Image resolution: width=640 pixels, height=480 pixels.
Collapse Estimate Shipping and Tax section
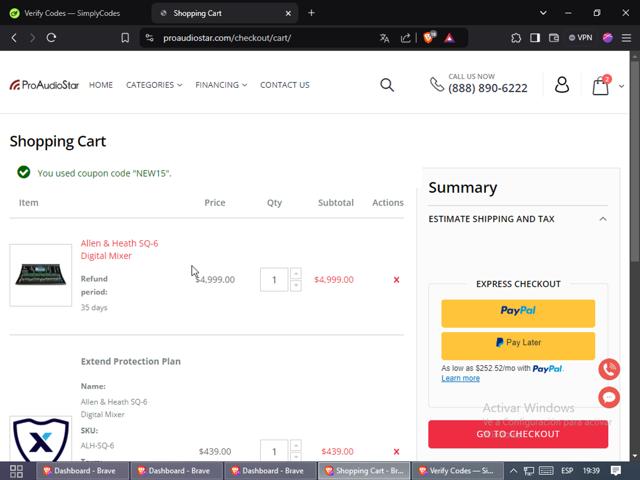click(x=518, y=219)
